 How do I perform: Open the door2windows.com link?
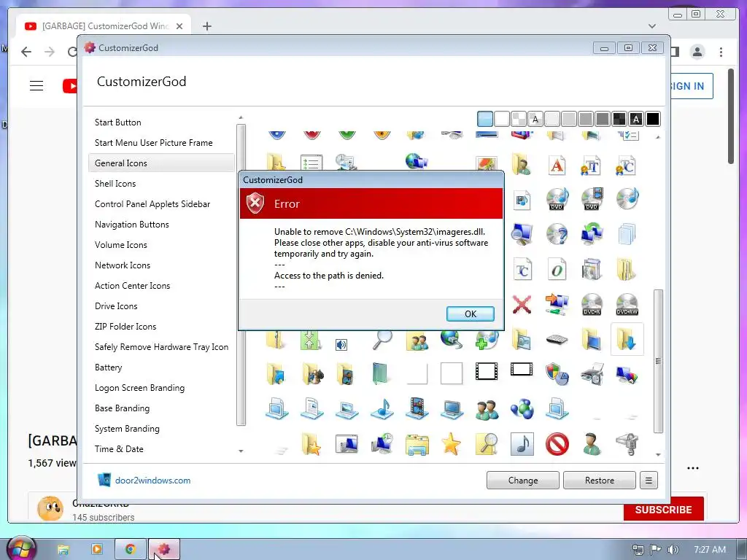(x=152, y=481)
